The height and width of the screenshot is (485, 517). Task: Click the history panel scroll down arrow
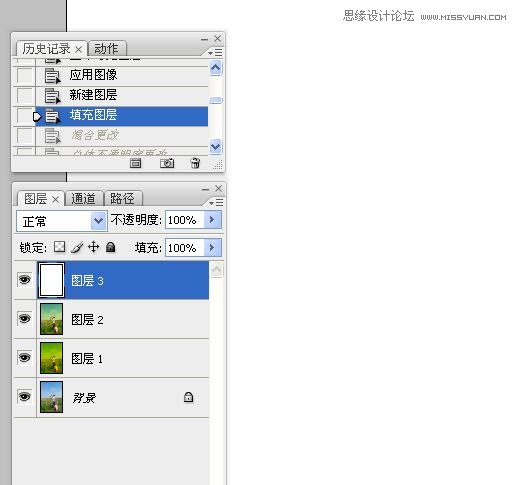216,146
